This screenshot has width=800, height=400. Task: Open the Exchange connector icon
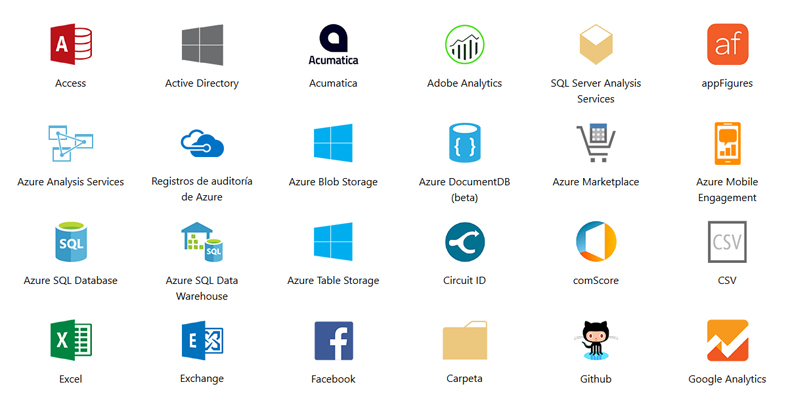pos(202,340)
